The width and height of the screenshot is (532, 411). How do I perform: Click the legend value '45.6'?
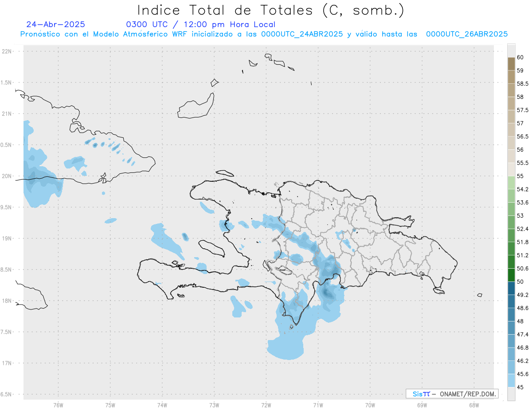(x=522, y=374)
